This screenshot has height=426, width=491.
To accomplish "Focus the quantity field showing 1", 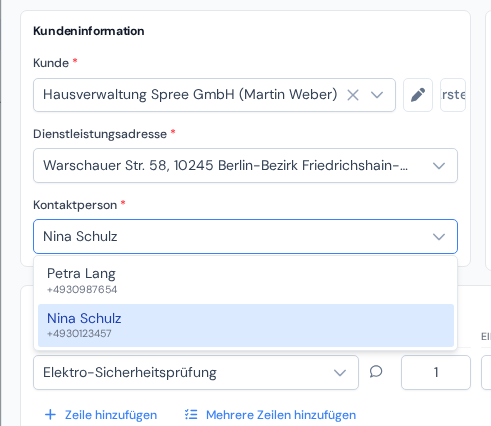I will (x=436, y=372).
